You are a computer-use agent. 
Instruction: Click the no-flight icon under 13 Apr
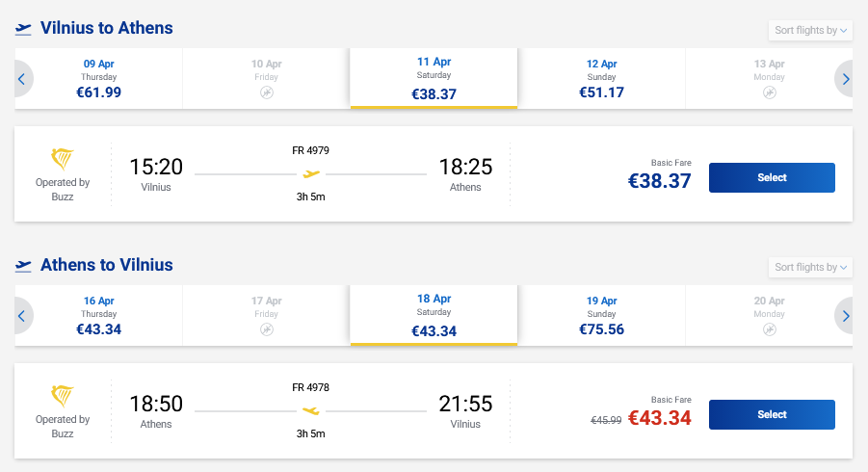coord(768,92)
